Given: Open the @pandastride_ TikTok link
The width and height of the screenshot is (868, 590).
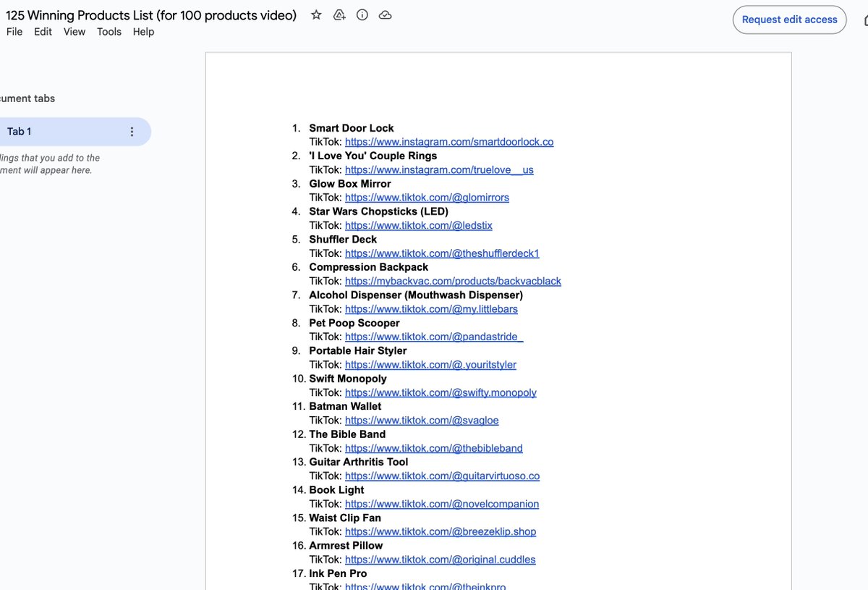Looking at the screenshot, I should tap(434, 337).
